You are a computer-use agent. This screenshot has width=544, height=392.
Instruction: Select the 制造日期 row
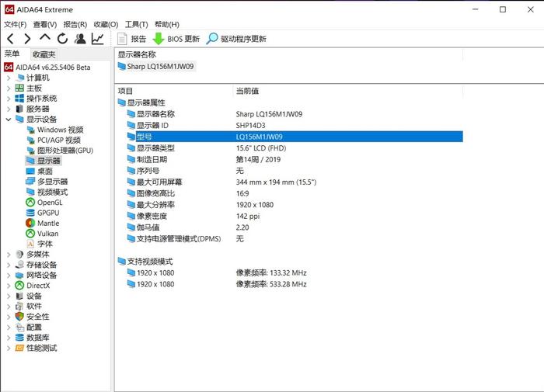tap(295, 159)
